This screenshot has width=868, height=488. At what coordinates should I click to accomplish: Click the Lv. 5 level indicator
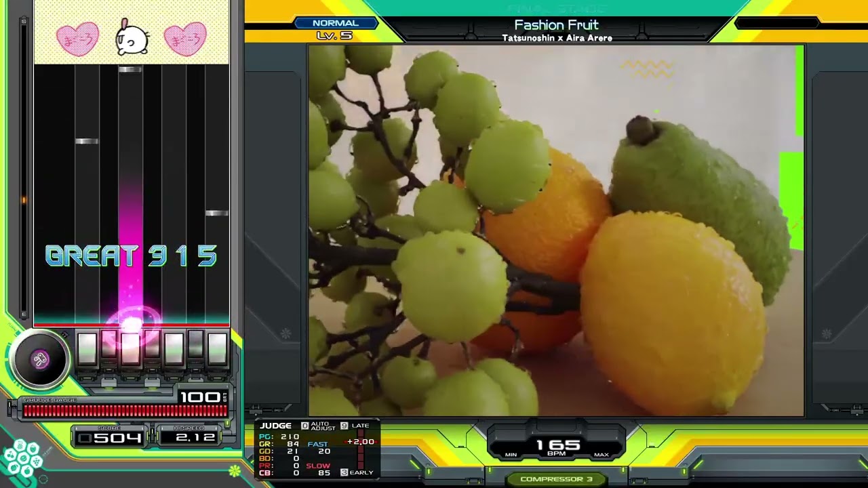tap(334, 36)
